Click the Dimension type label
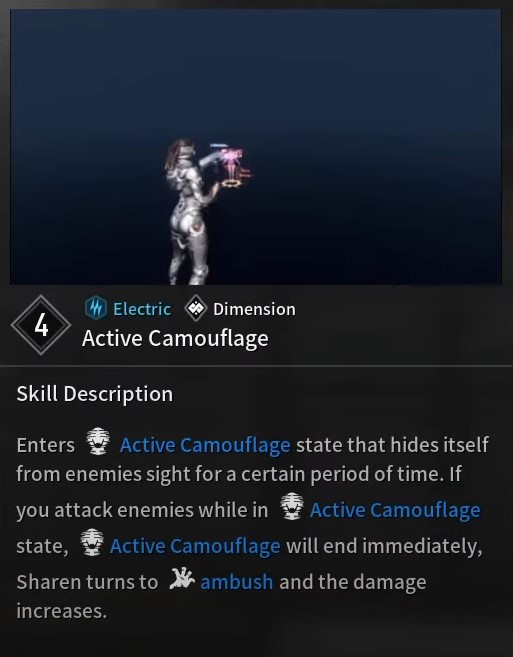This screenshot has height=657, width=513. tap(254, 309)
